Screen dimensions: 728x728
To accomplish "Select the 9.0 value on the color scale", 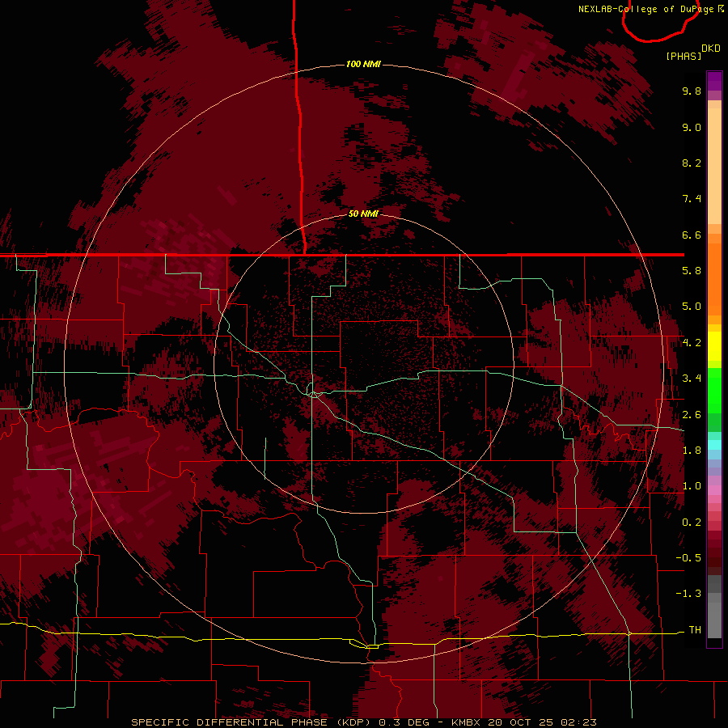I will tap(692, 127).
